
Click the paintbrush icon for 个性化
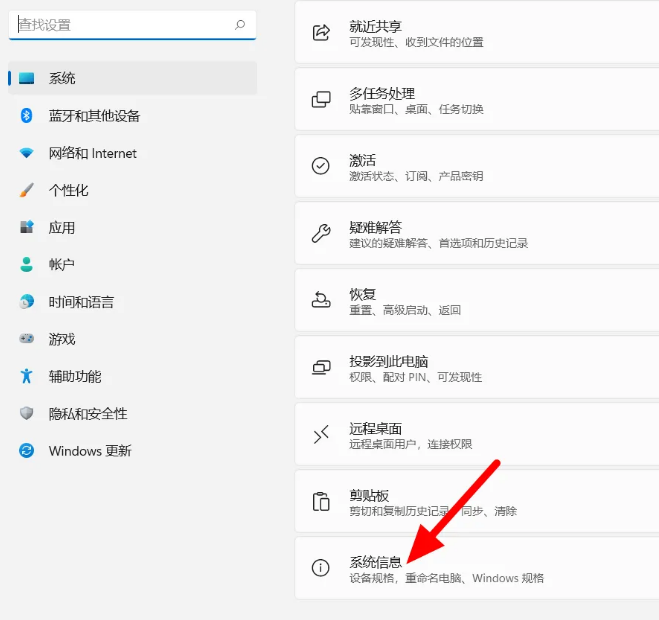pos(27,190)
